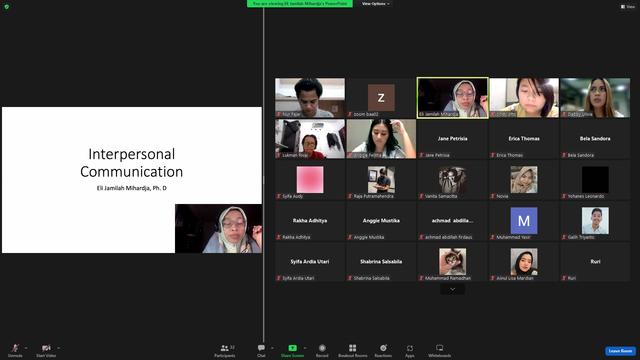Open the View Options dropdown
The width and height of the screenshot is (640, 360).
[x=376, y=4]
